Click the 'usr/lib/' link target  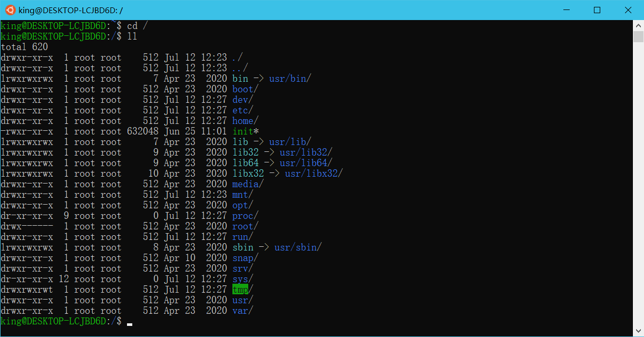pos(290,142)
